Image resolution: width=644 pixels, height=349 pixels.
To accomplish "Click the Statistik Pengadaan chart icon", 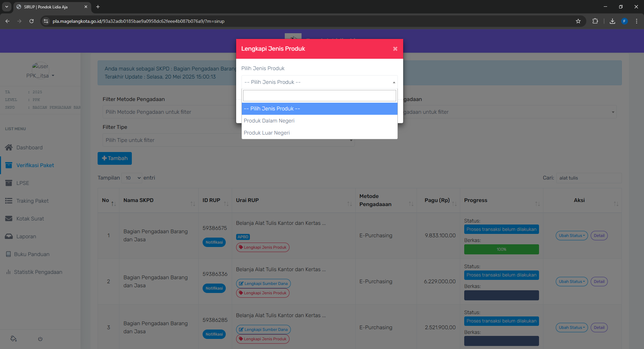I will [8, 272].
